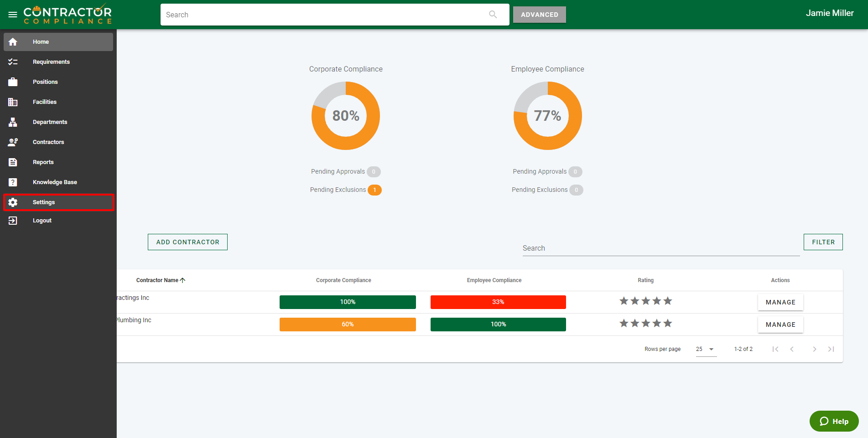
Task: Click the Advanced search button
Action: [539, 15]
